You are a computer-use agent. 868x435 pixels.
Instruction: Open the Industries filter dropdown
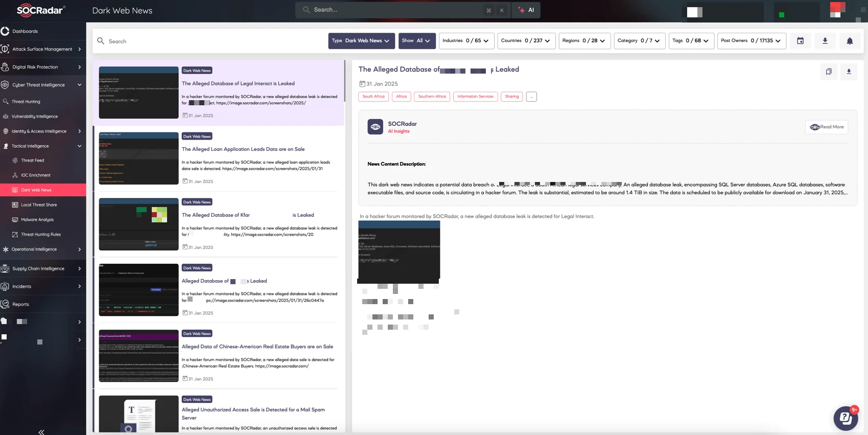(x=466, y=41)
